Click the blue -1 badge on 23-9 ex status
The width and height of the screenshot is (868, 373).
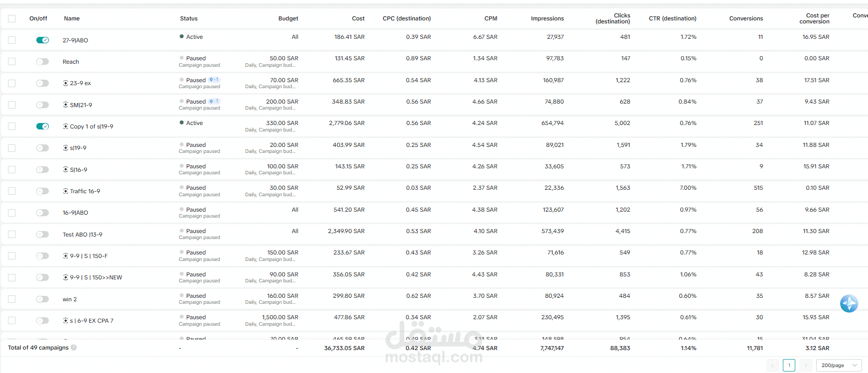(214, 80)
